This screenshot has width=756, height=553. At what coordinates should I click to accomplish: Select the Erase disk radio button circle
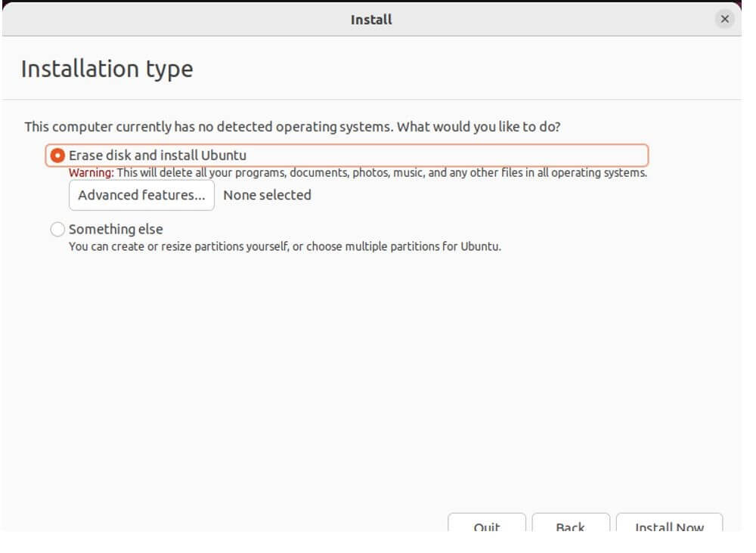pyautogui.click(x=57, y=156)
